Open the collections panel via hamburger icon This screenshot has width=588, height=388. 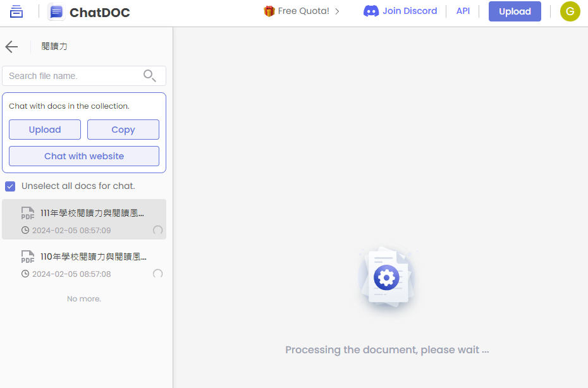pyautogui.click(x=16, y=11)
